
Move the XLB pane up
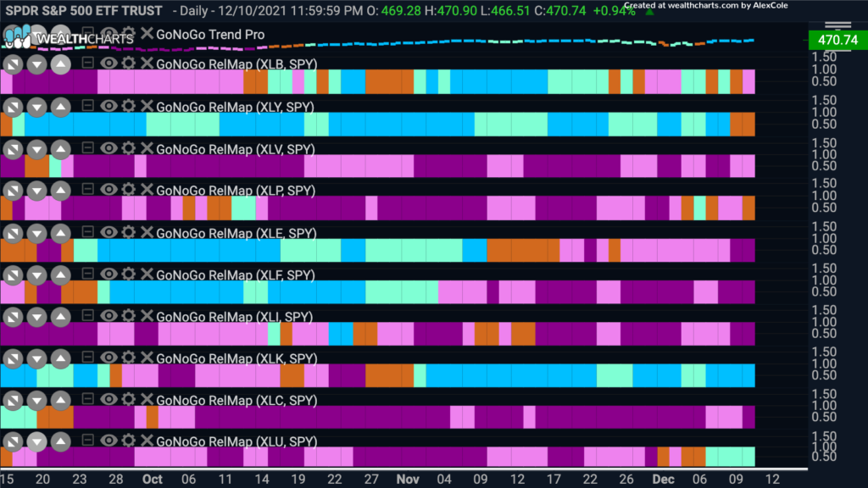[x=61, y=64]
